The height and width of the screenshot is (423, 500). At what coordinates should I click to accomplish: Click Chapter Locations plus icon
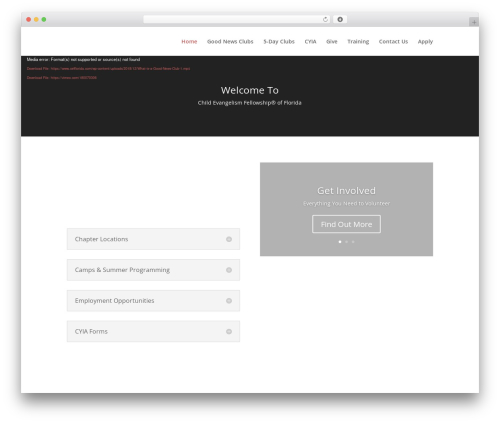(x=229, y=239)
